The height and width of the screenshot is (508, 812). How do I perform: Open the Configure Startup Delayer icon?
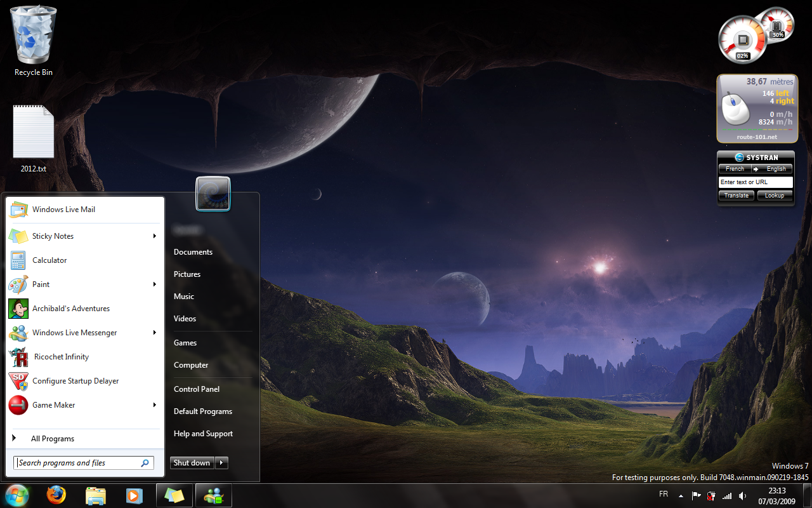tap(18, 381)
